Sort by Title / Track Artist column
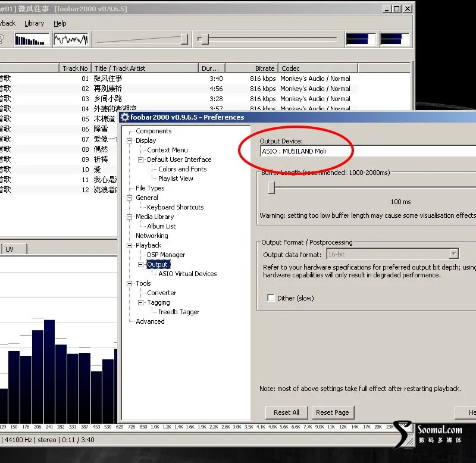This screenshot has height=463, width=476. click(x=145, y=68)
